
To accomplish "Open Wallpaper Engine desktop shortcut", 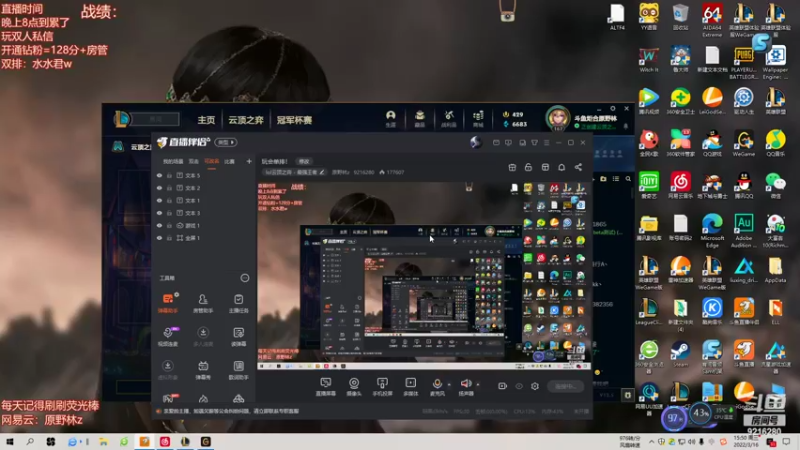I will coord(776,63).
